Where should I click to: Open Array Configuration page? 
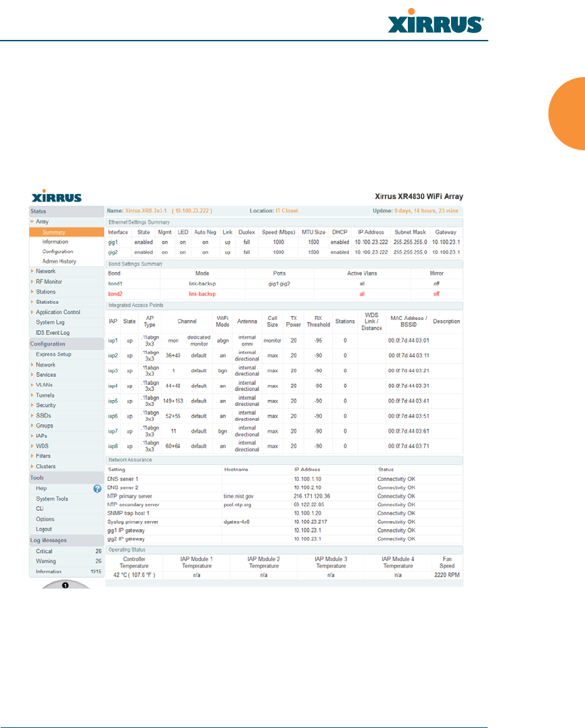(x=57, y=252)
